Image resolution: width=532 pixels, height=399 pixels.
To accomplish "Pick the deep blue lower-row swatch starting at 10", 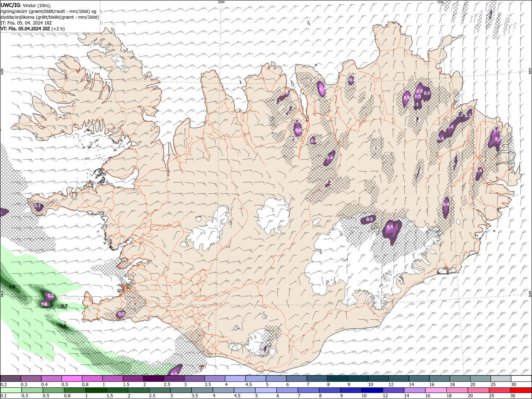I will (x=372, y=390).
